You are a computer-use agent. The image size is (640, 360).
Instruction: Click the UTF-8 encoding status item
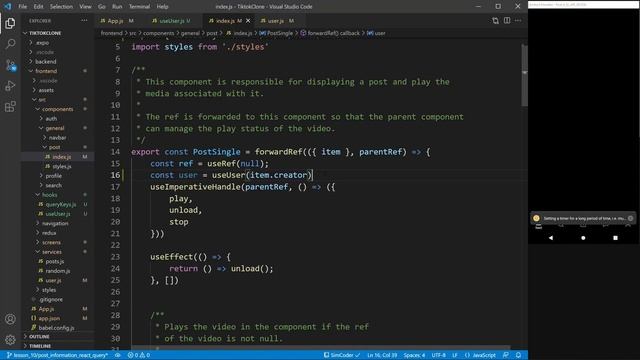(439, 355)
